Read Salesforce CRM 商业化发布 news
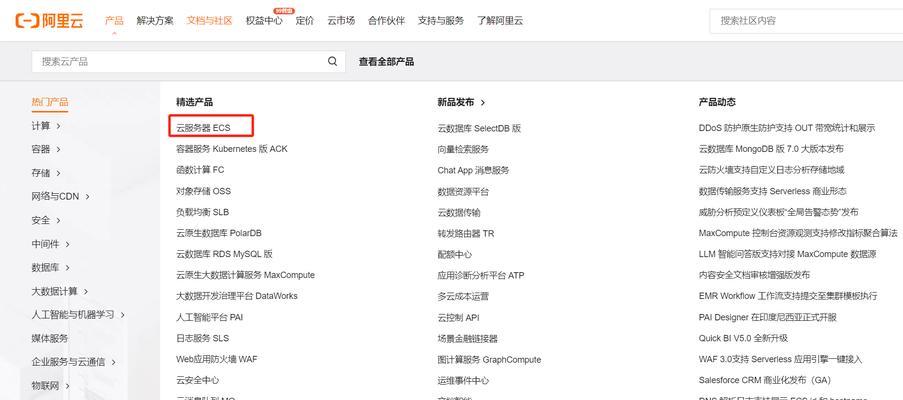 tap(765, 380)
